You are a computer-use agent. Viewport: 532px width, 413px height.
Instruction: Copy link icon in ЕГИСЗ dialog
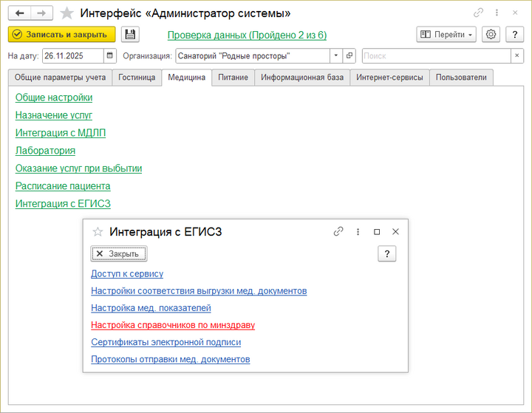coord(338,231)
